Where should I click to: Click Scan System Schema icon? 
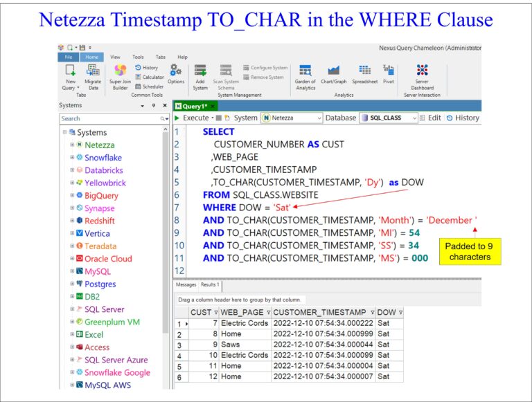[226, 71]
